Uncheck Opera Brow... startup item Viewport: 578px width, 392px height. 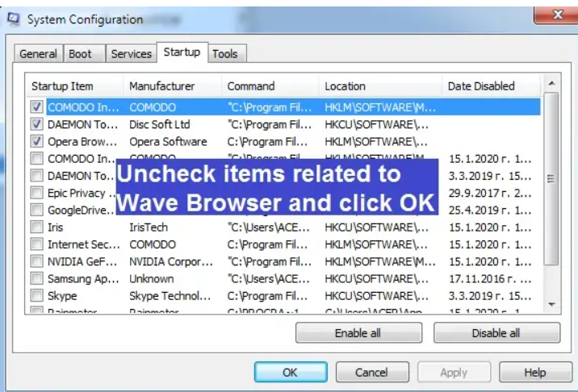[x=36, y=141]
